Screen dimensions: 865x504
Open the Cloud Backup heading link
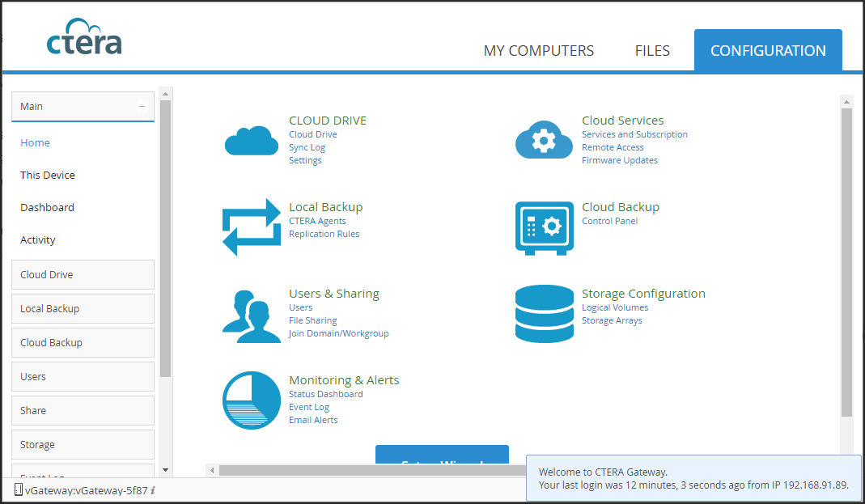[621, 207]
